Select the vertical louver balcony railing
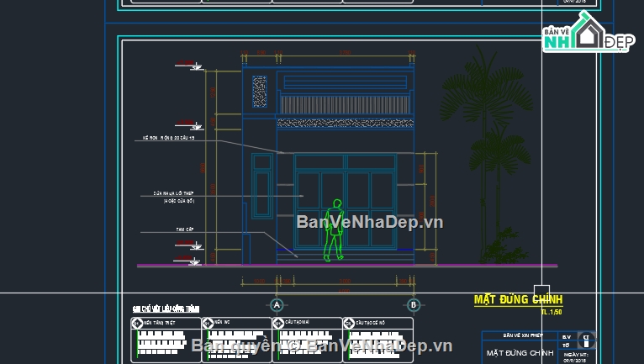Image resolution: width=644 pixels, height=364 pixels. [346, 105]
